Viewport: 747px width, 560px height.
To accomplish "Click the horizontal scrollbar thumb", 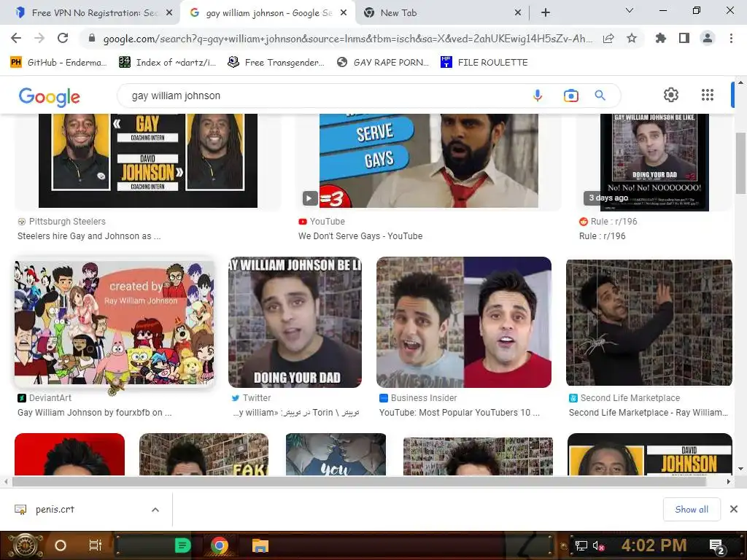I will pyautogui.click(x=359, y=481).
